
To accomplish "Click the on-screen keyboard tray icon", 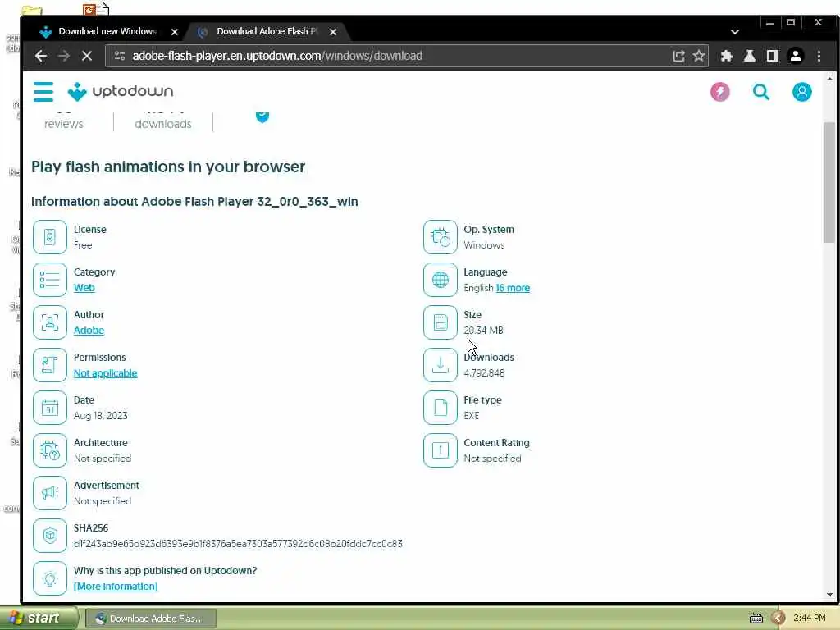I will tap(756, 619).
